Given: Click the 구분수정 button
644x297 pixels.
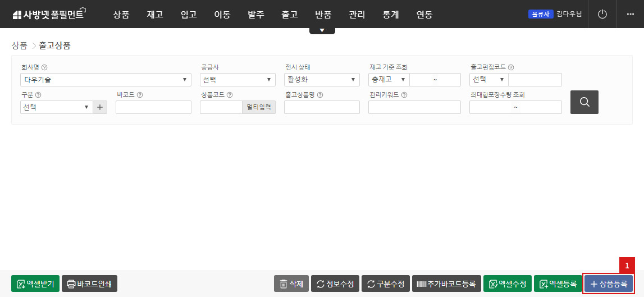Looking at the screenshot, I should [386, 284].
